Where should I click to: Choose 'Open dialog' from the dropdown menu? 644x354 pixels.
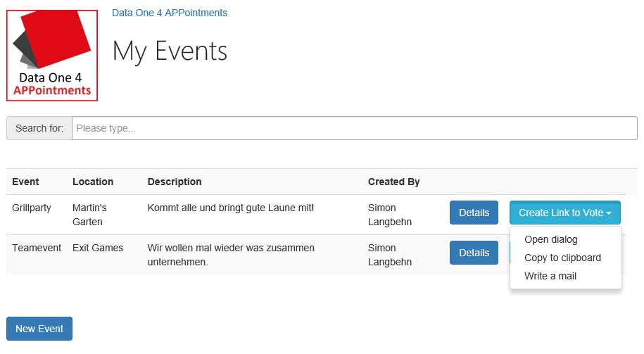coord(550,239)
